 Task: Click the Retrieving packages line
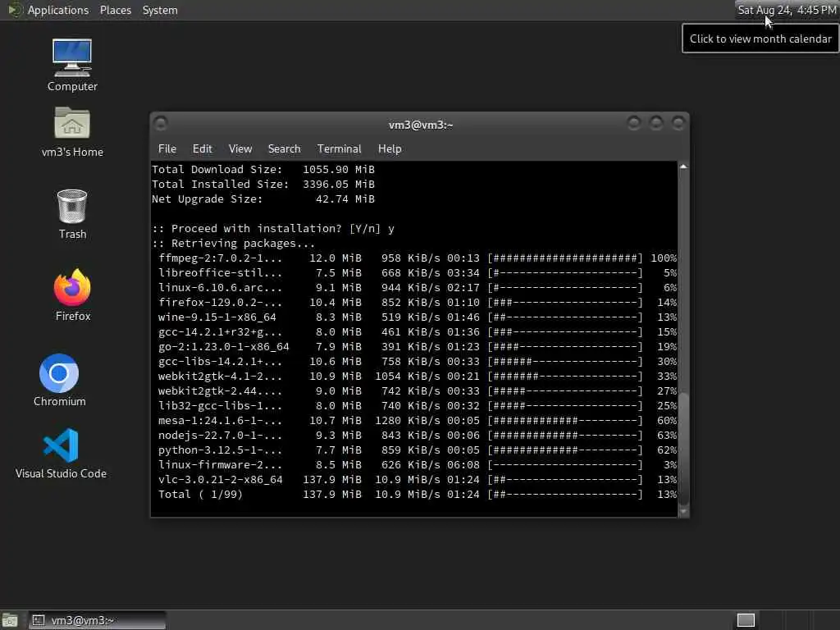(234, 243)
